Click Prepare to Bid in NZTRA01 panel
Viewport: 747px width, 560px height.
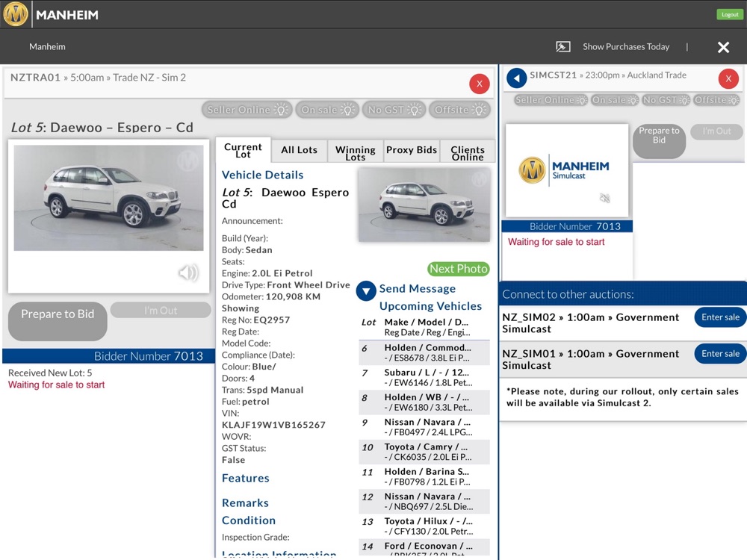point(58,321)
